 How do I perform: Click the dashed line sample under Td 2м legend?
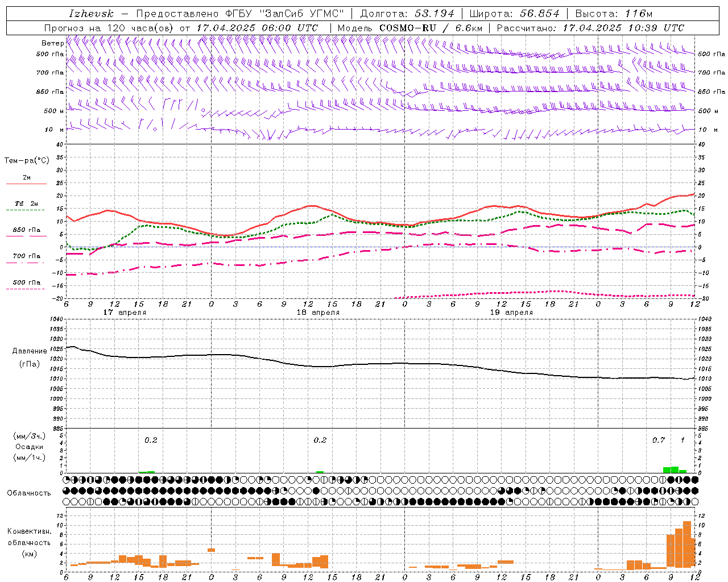click(26, 210)
